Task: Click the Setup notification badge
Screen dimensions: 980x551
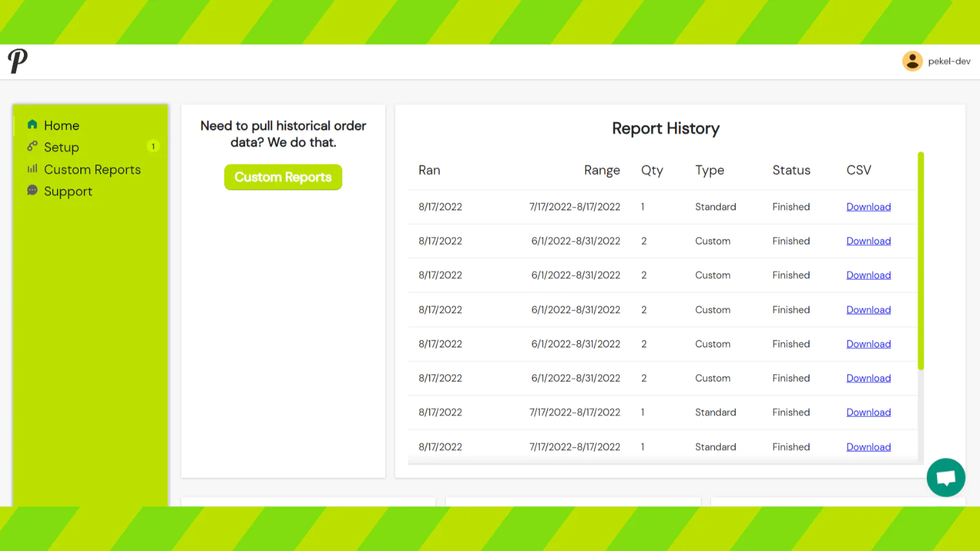Action: pyautogui.click(x=153, y=146)
